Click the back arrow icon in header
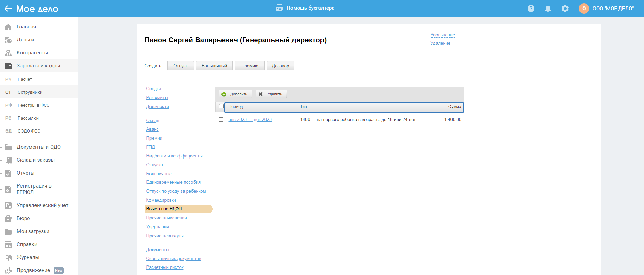Image resolution: width=644 pixels, height=275 pixels. coord(8,9)
